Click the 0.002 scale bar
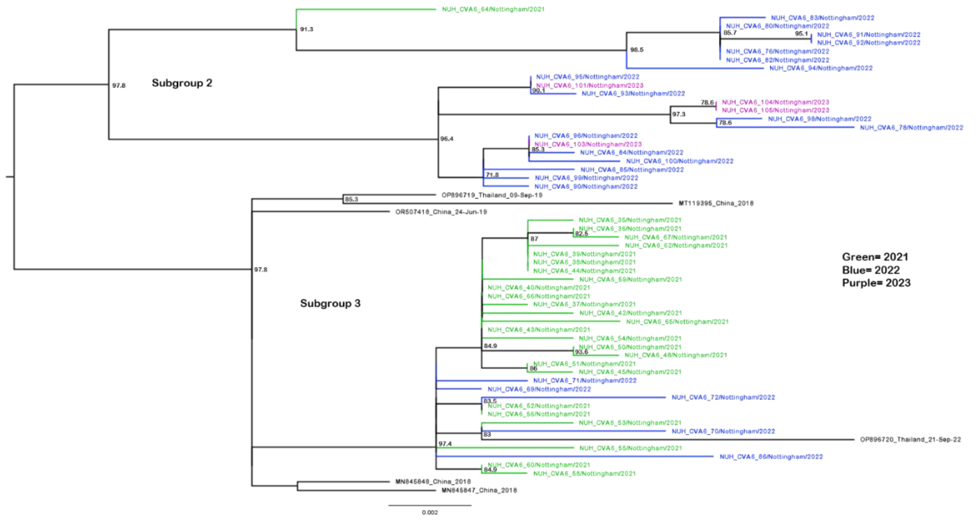The height and width of the screenshot is (524, 980). point(431,512)
